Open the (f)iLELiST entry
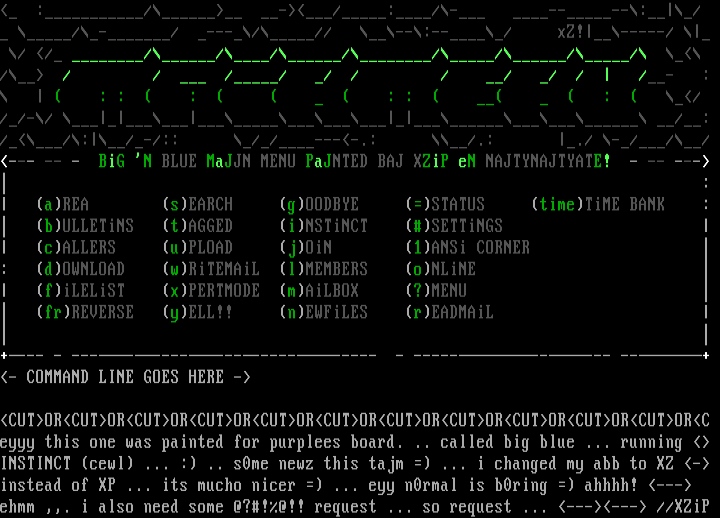The width and height of the screenshot is (720, 518). coord(80,291)
